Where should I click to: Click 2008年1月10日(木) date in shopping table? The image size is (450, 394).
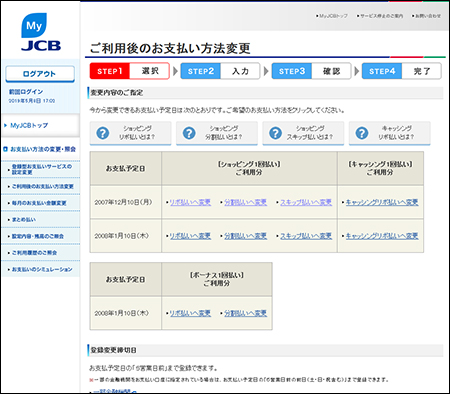click(x=121, y=236)
